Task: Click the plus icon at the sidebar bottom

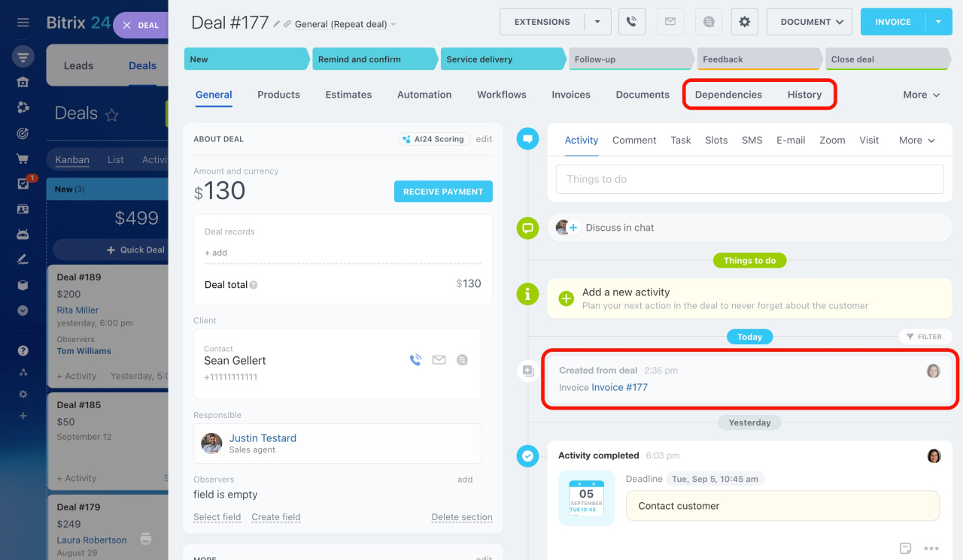Action: 23,416
